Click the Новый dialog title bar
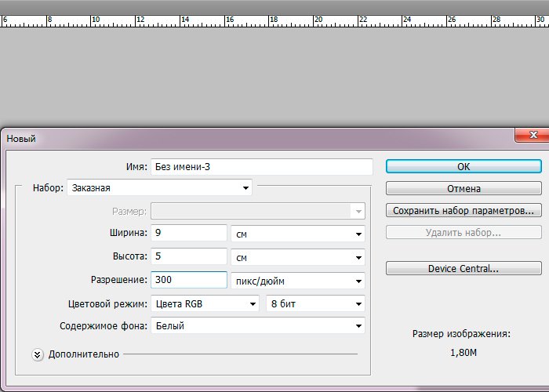This screenshot has height=392, width=549. [x=235, y=138]
